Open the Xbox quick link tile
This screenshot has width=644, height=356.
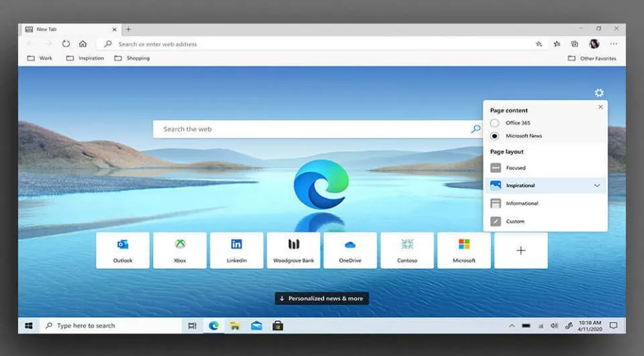pos(180,251)
